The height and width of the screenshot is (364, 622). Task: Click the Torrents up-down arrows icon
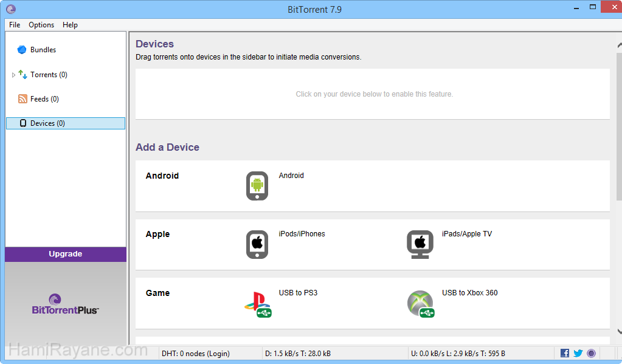coord(22,75)
